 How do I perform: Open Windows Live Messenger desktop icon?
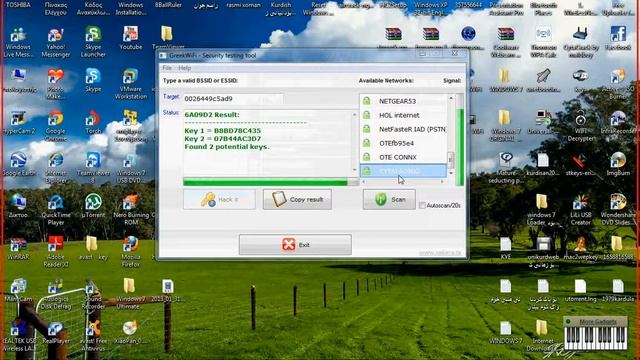pos(18,42)
